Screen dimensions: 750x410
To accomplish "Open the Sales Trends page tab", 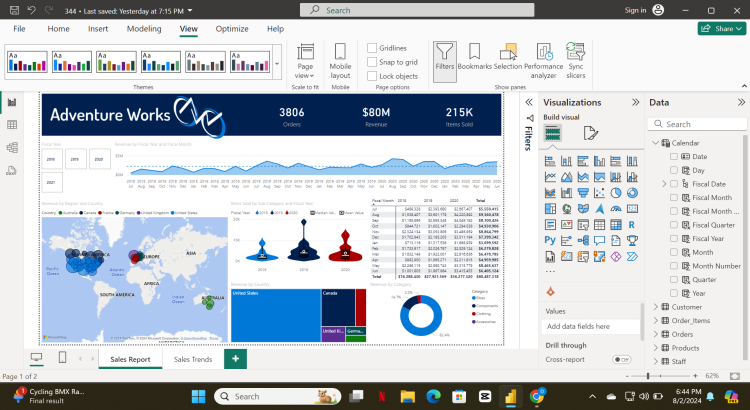I will click(193, 359).
